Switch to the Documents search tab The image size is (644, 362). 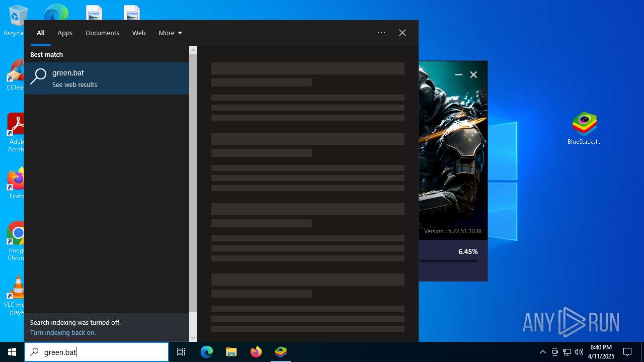(102, 33)
